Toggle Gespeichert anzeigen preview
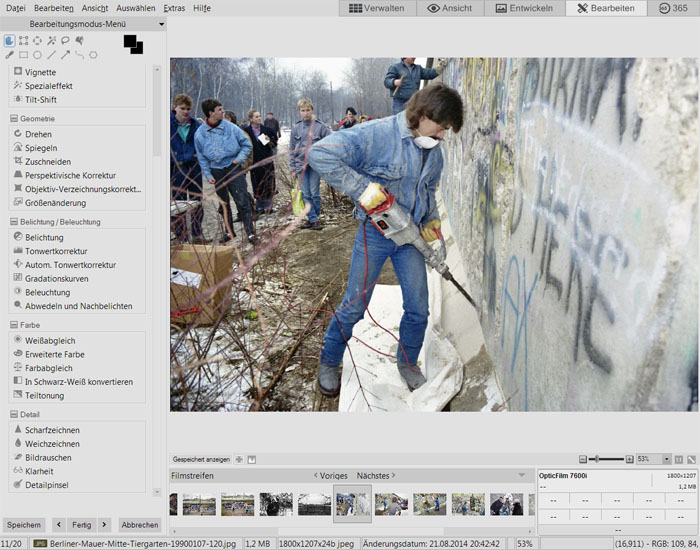Image resolution: width=700 pixels, height=550 pixels. (201, 459)
